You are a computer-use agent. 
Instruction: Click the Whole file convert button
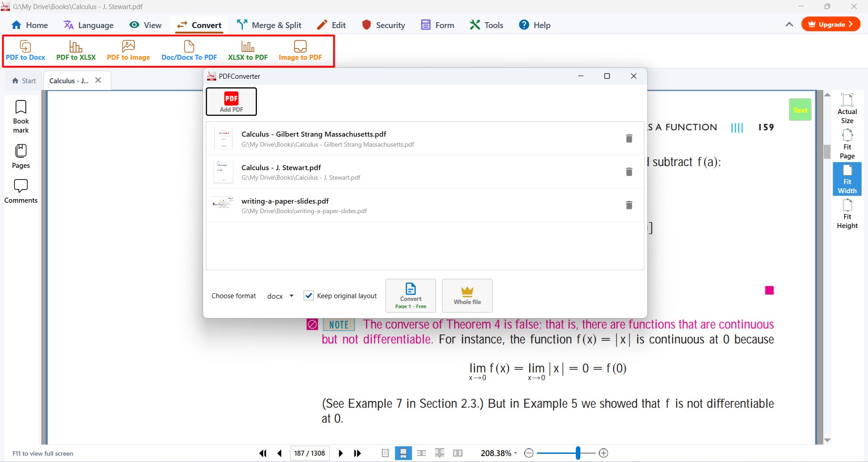pyautogui.click(x=467, y=296)
